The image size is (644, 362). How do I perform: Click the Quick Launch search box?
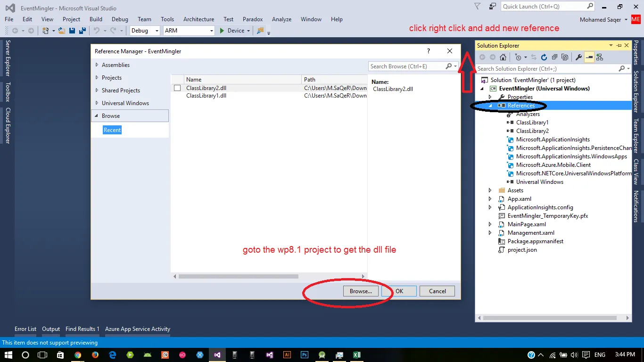[x=544, y=7]
